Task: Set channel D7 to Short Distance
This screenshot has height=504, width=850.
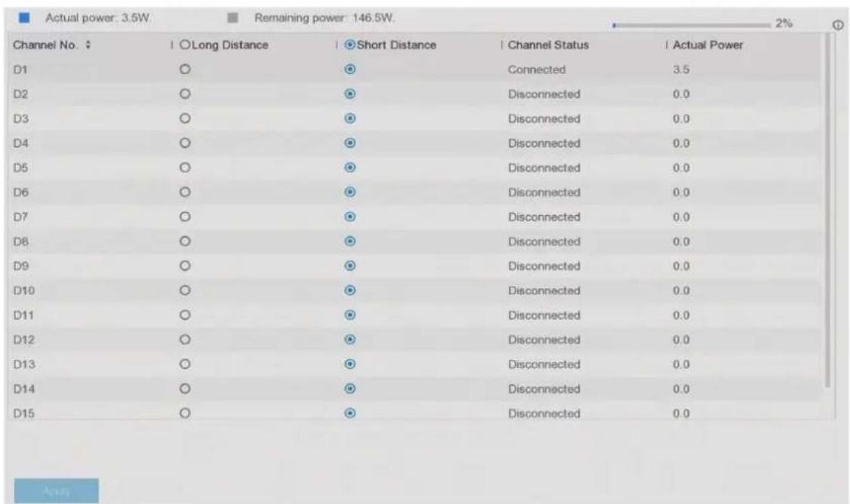Action: (350, 217)
